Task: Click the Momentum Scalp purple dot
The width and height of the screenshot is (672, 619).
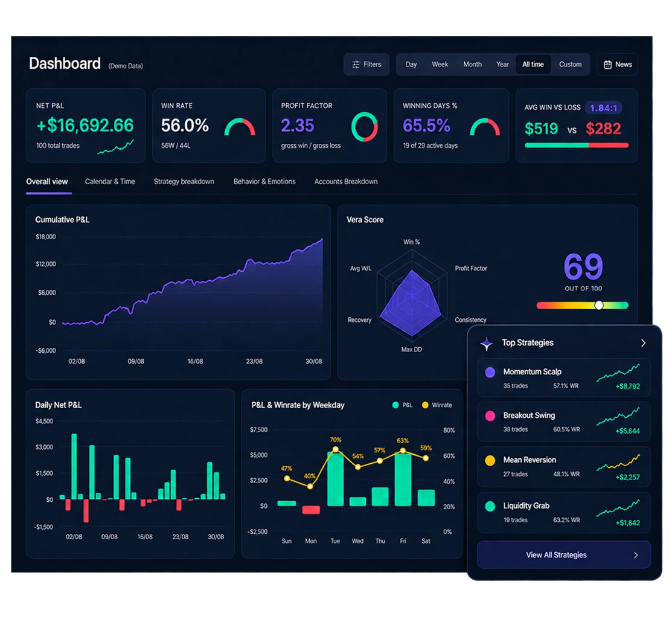Action: (490, 372)
